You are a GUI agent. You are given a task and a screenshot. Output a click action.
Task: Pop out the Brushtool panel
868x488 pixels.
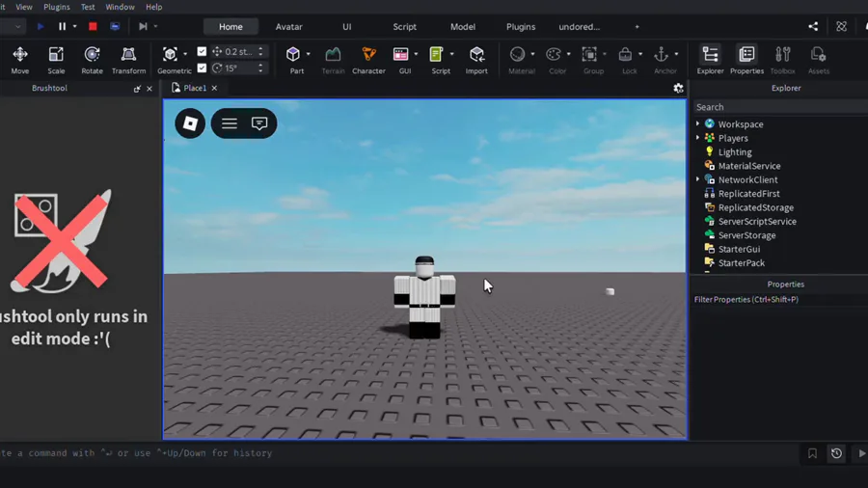tap(137, 89)
